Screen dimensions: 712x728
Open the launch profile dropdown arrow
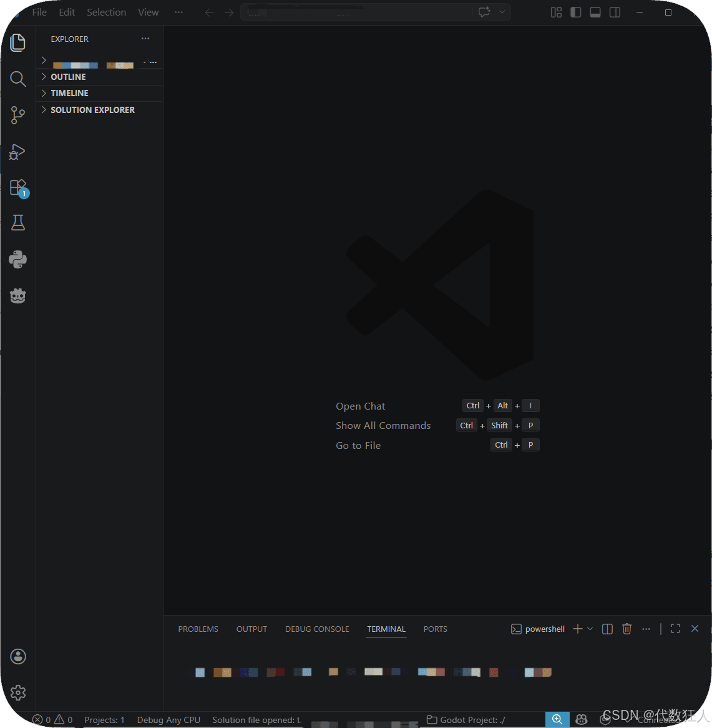(590, 629)
